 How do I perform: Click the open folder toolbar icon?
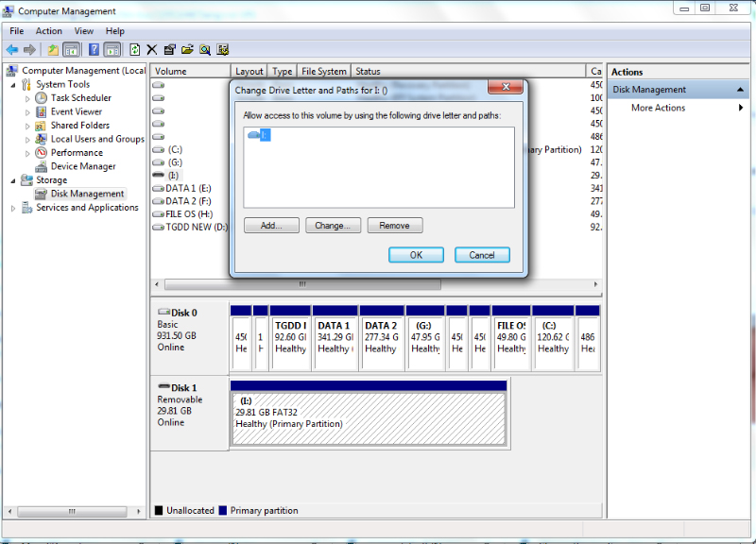click(187, 49)
